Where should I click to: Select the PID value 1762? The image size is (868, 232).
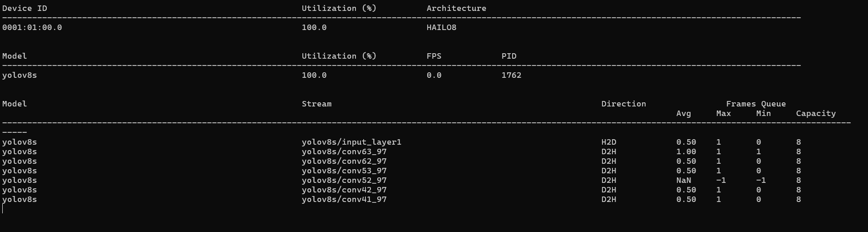point(511,75)
